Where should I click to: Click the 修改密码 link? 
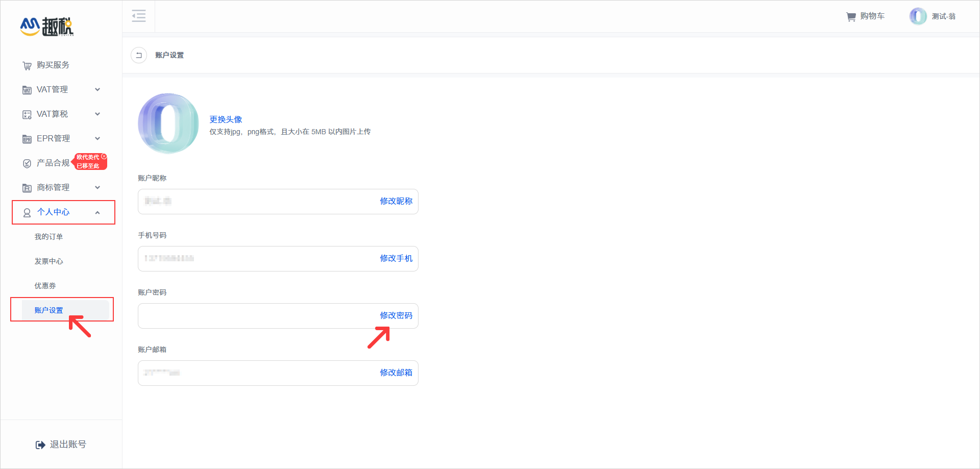[x=396, y=315]
